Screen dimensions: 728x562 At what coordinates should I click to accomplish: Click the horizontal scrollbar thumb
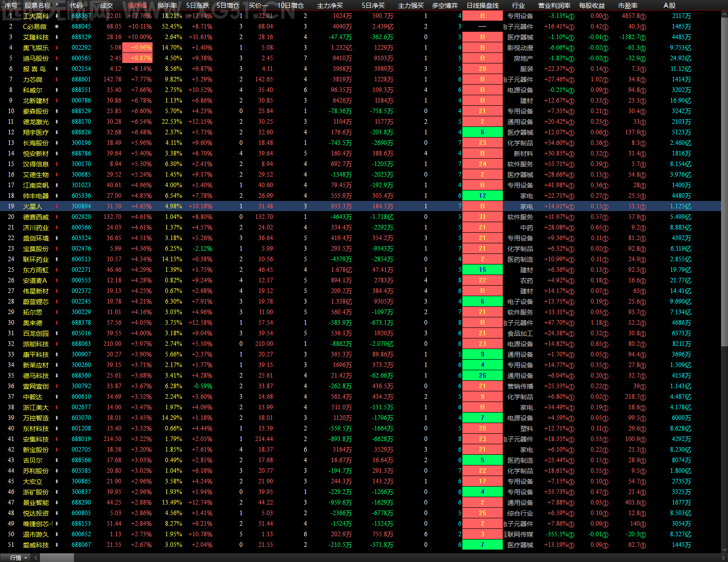[57, 557]
